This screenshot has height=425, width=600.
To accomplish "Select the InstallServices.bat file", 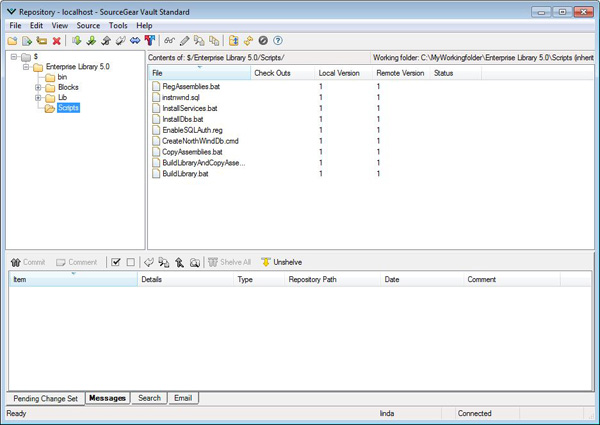I will coord(189,108).
